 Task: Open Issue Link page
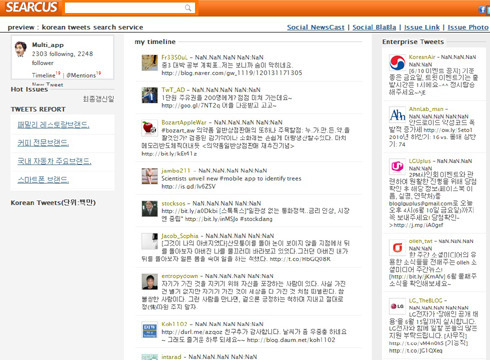pos(422,27)
